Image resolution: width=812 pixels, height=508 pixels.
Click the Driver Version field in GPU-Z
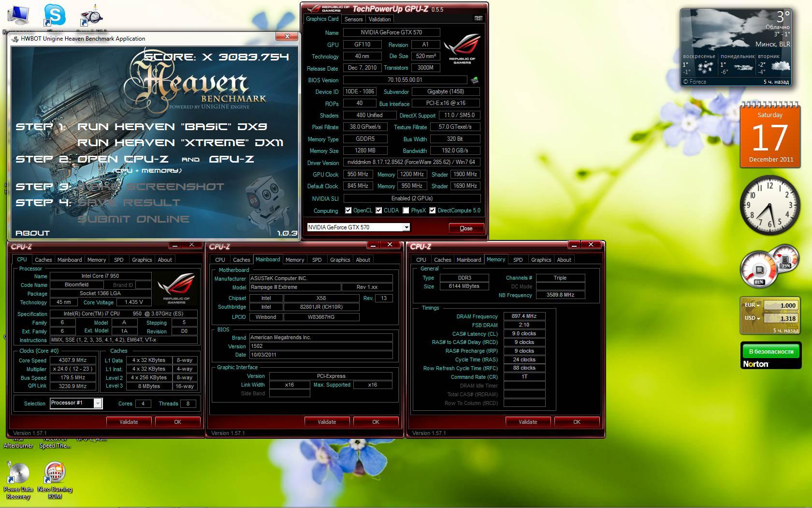pyautogui.click(x=411, y=163)
